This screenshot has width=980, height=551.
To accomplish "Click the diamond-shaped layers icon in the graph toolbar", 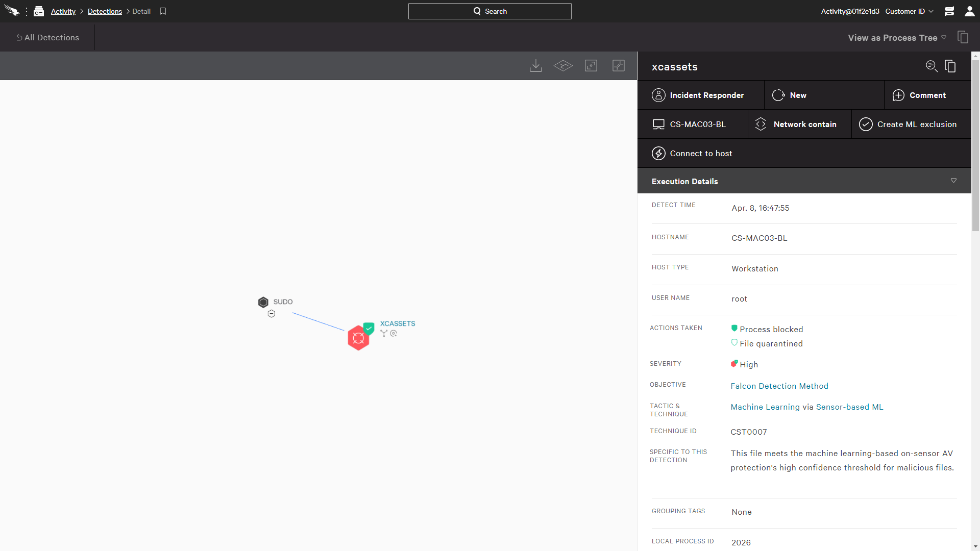I will coord(563,66).
